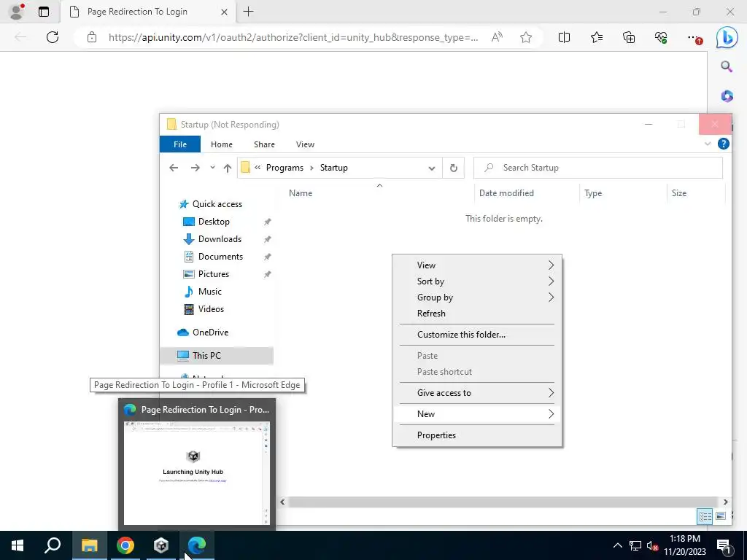Open Bing Copilot sidebar button

pos(727,38)
